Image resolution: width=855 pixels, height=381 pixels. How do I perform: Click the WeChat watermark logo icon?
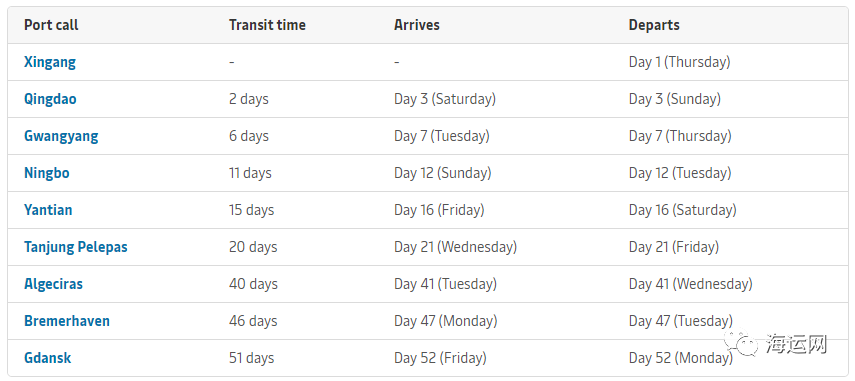click(x=740, y=344)
